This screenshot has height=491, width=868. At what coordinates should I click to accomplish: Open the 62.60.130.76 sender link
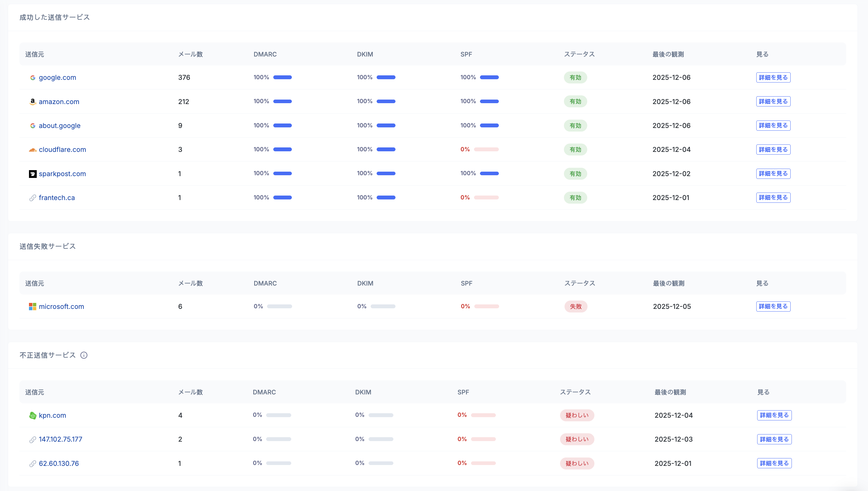pos(59,463)
